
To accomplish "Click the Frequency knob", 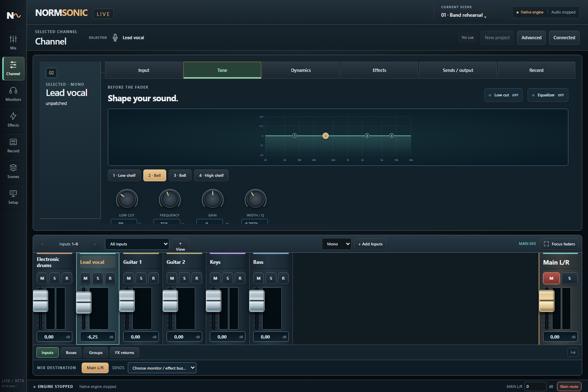I will [170, 199].
